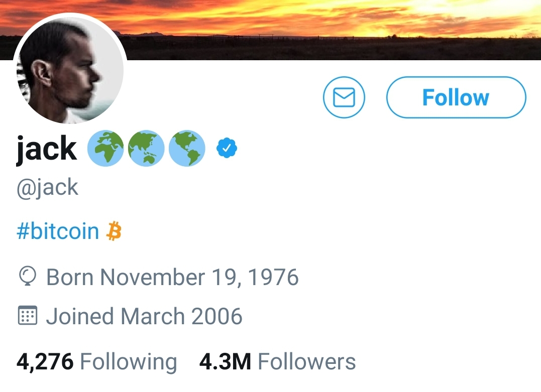View the round profile avatar photo
This screenshot has height=392, width=541.
click(x=70, y=69)
